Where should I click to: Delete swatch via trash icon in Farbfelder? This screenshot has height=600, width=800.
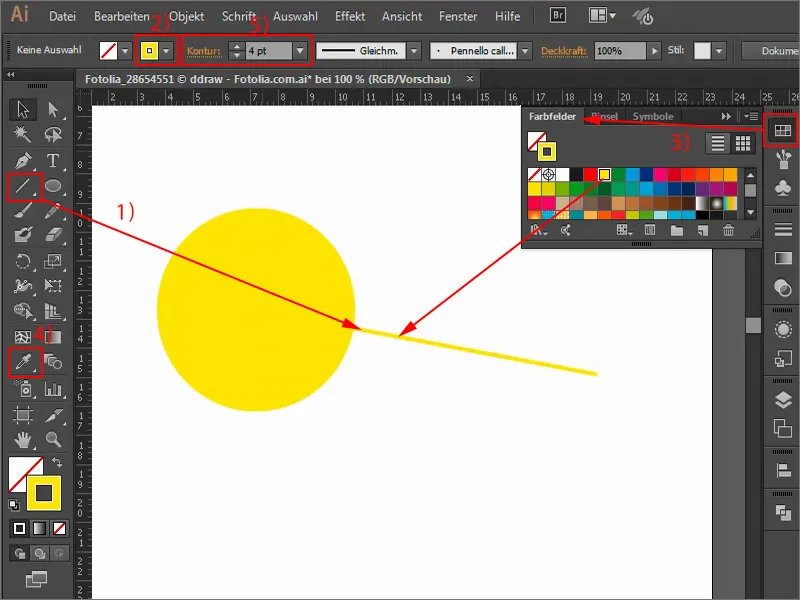click(726, 229)
